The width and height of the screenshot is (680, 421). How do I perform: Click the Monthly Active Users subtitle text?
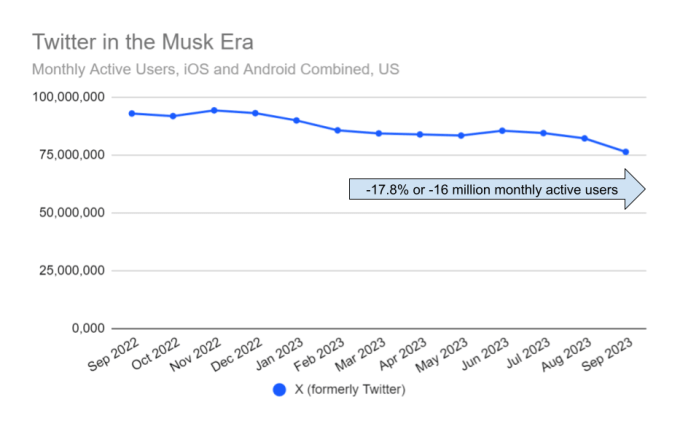[216, 70]
